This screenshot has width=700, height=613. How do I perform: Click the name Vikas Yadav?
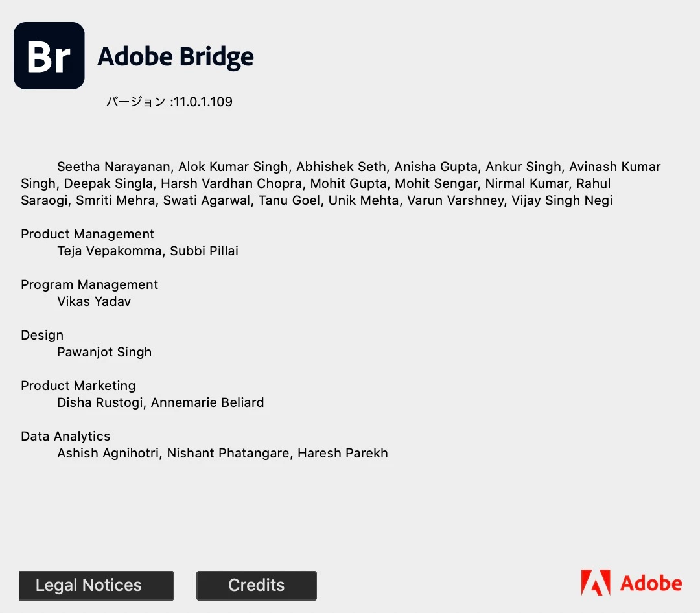(94, 301)
